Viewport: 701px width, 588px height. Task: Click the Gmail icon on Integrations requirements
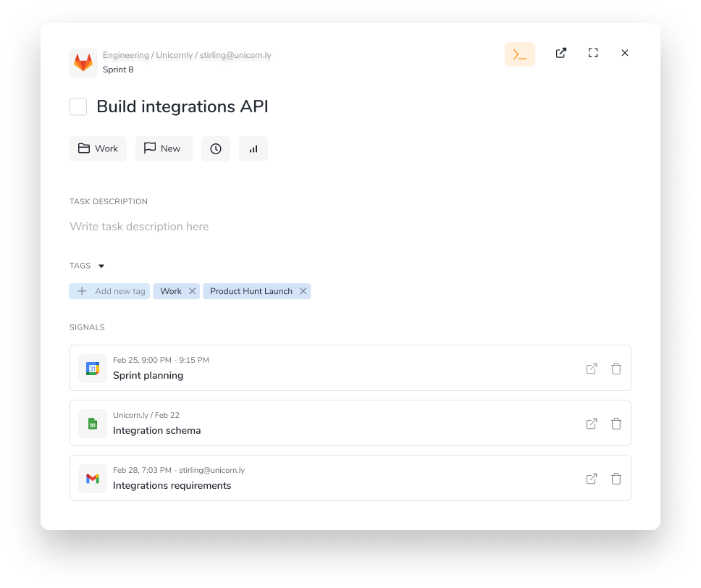click(92, 478)
